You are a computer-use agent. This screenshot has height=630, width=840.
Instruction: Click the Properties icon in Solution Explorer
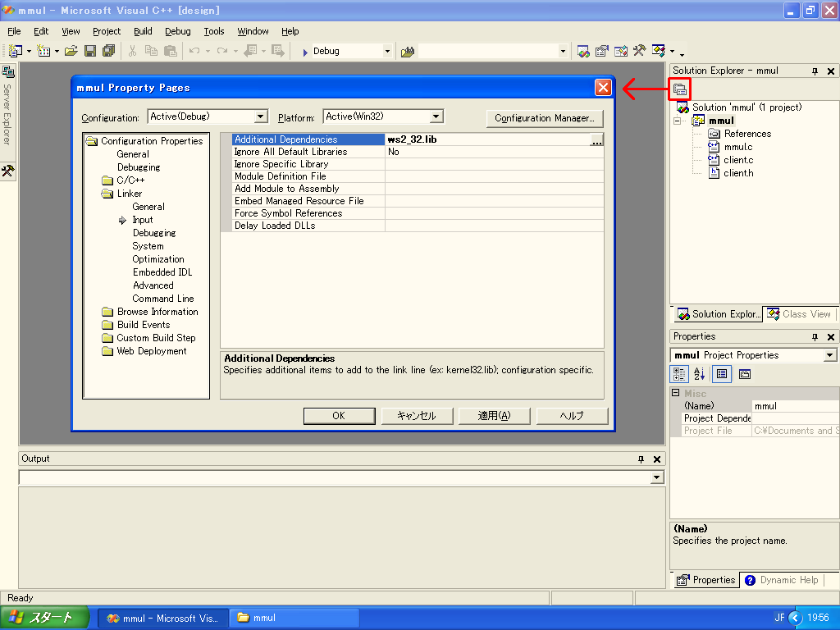[680, 89]
